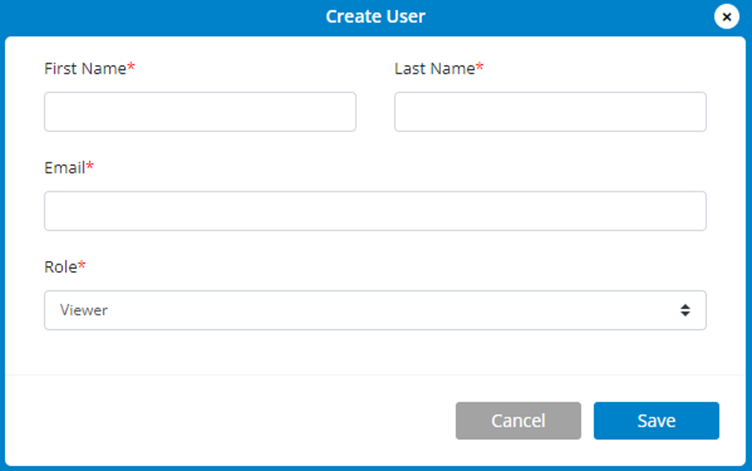Click the up-down arrows in the Role selector

click(x=685, y=310)
